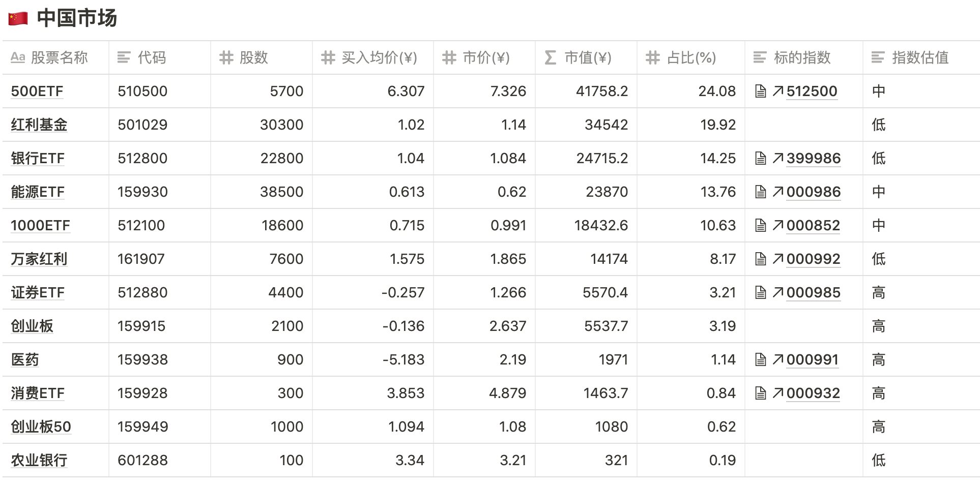This screenshot has width=980, height=486.
Task: Open the 红利基金 row page
Action: point(39,125)
